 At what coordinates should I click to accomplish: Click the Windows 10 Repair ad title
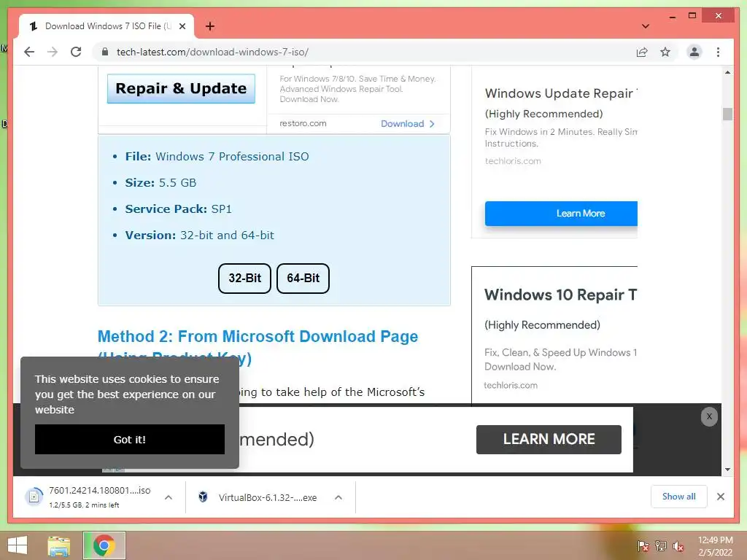click(x=561, y=295)
